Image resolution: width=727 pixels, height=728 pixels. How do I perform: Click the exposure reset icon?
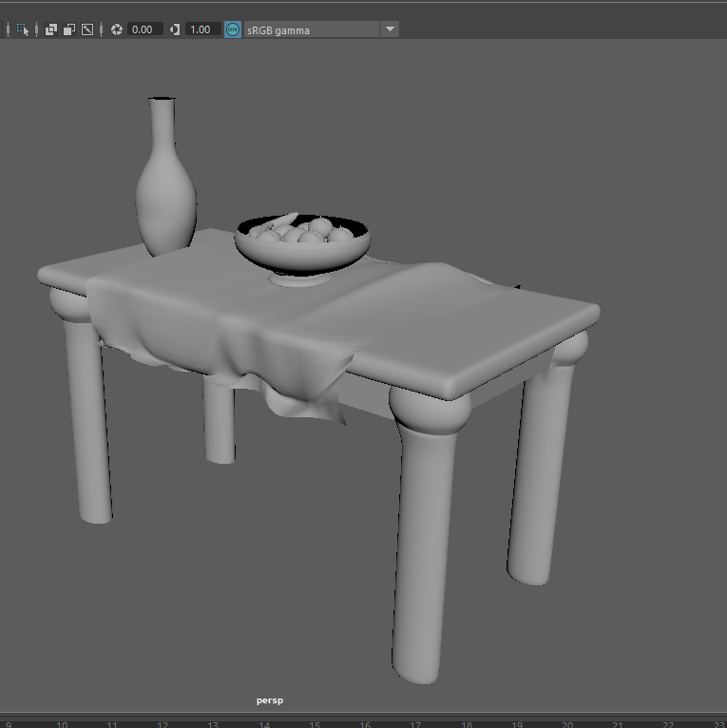pyautogui.click(x=117, y=29)
